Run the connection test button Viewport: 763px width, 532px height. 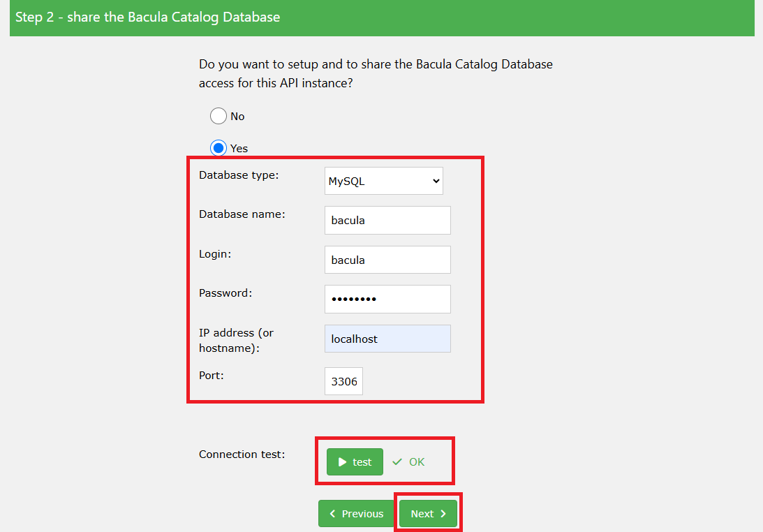point(355,462)
